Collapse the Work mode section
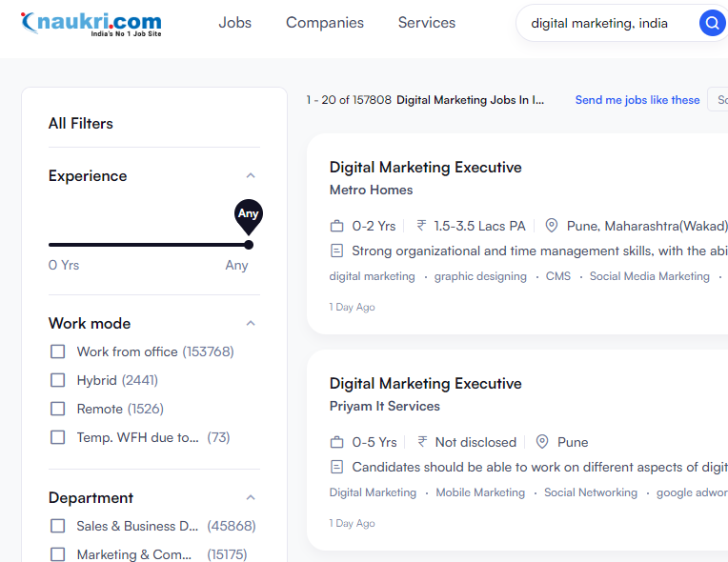 [251, 323]
